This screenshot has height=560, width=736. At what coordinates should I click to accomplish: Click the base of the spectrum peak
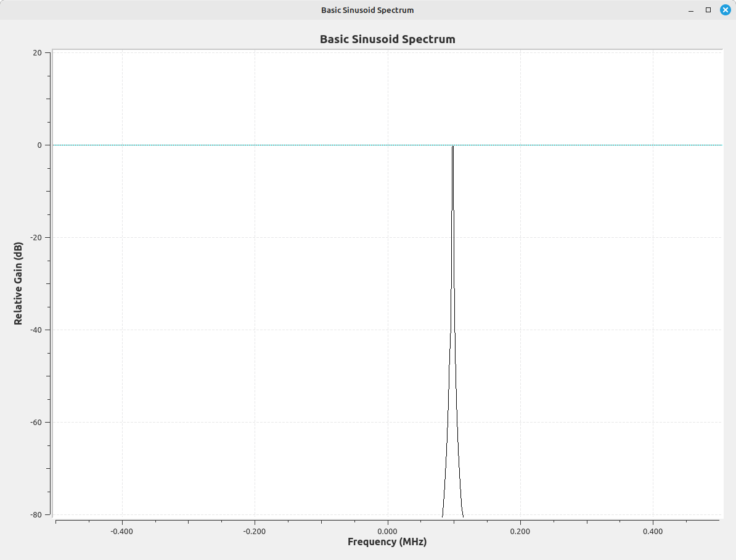[x=452, y=513]
